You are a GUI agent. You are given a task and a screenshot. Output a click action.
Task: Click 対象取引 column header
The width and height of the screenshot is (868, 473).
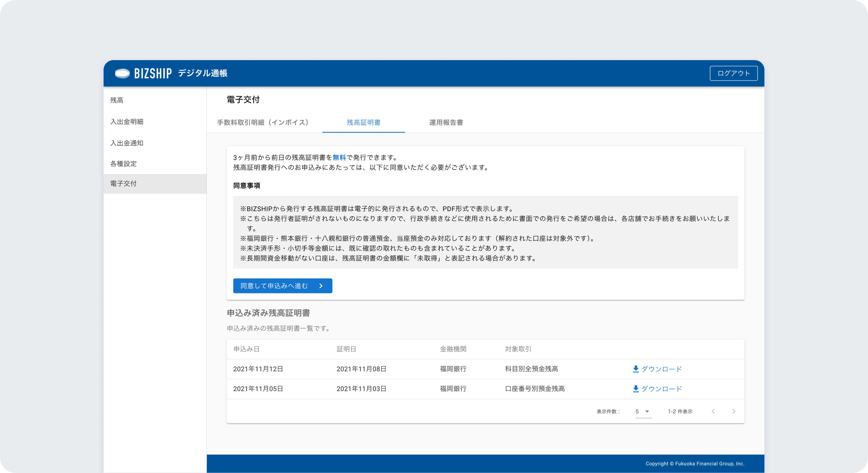(518, 349)
